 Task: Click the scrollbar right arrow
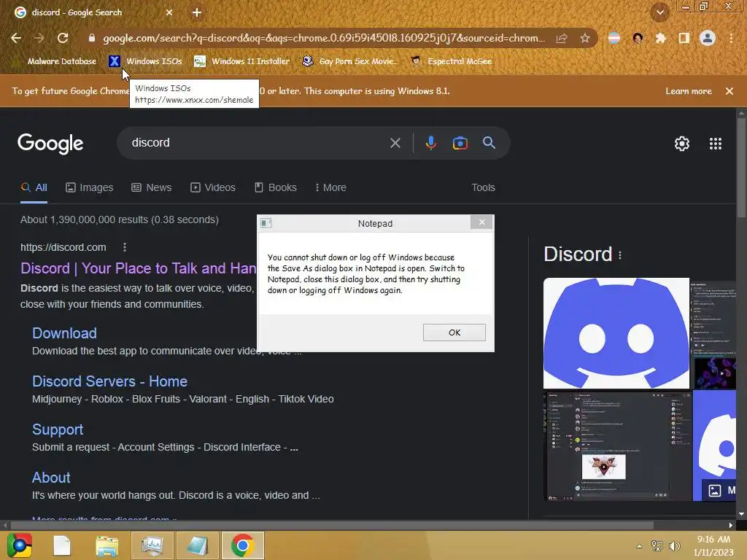731,525
